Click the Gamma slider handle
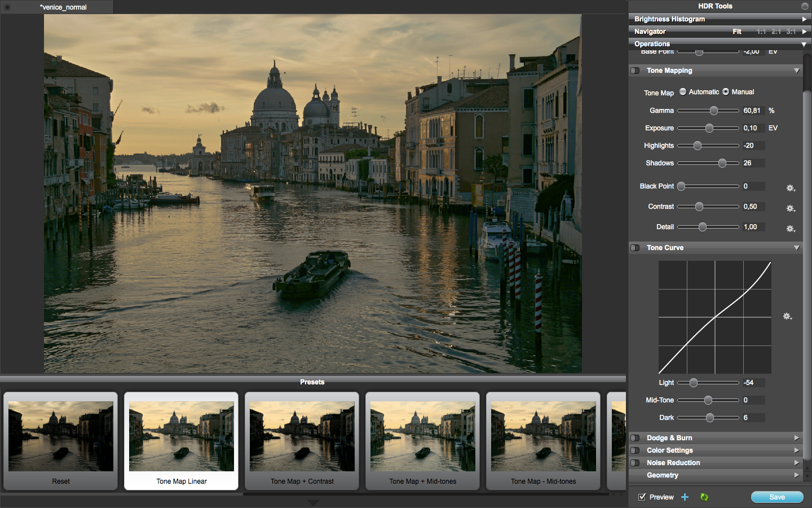 (714, 111)
